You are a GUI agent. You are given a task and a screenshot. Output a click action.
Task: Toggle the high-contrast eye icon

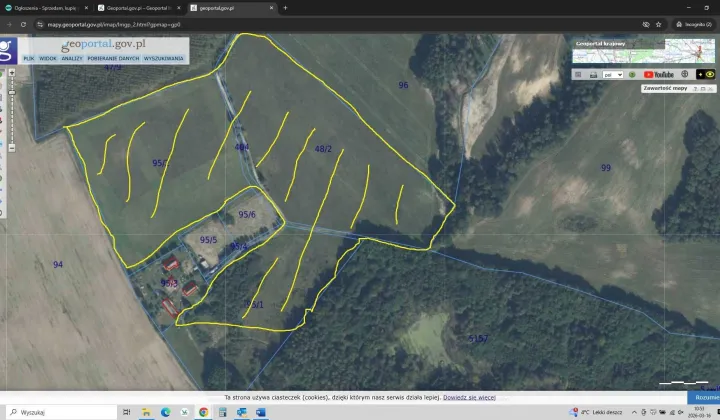[709, 74]
